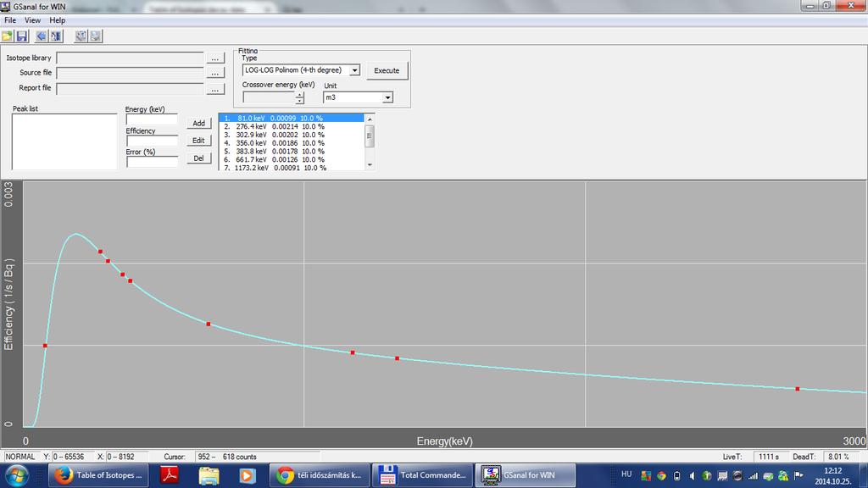Image resolution: width=868 pixels, height=488 pixels.
Task: Click the Del point button
Action: 198,158
